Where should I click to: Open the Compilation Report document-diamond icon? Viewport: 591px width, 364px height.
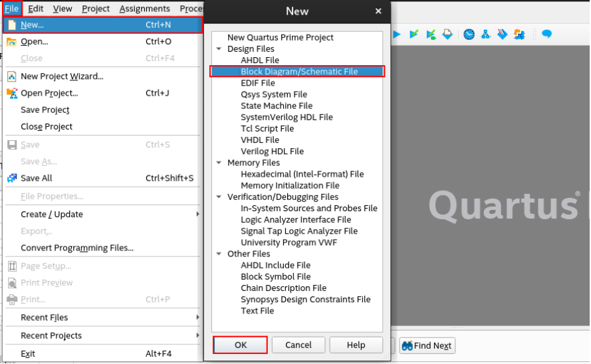tap(447, 35)
